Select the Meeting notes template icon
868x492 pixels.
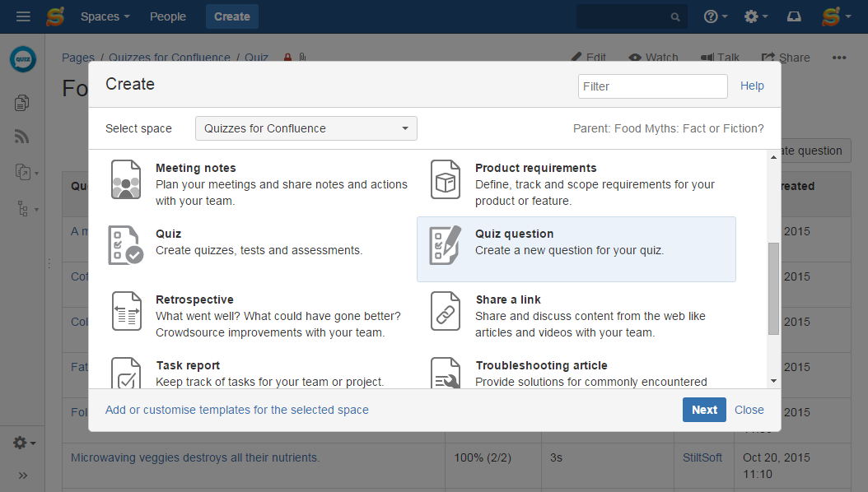coord(126,179)
